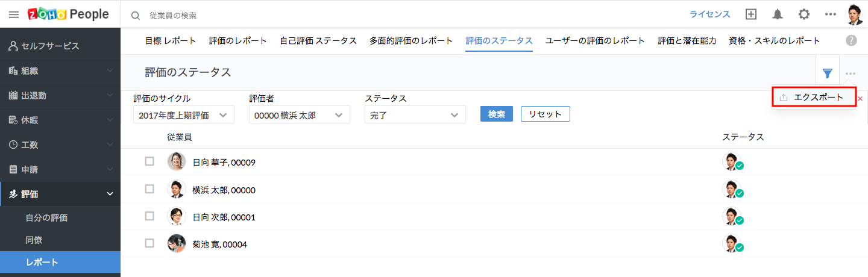This screenshot has width=868, height=277.
Task: Click the notification bell icon
Action: (x=778, y=15)
